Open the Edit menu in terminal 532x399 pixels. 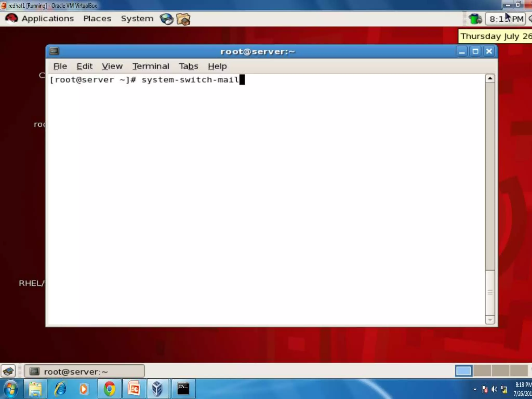point(84,66)
